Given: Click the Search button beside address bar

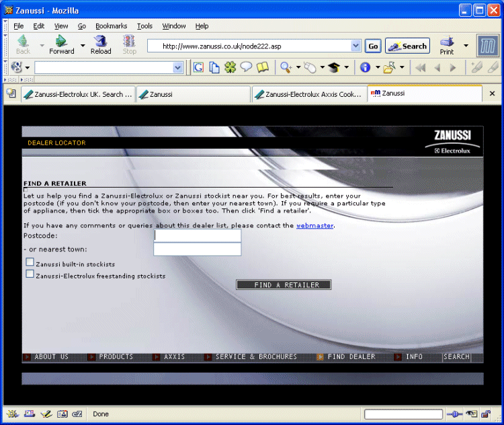Looking at the screenshot, I should 408,46.
